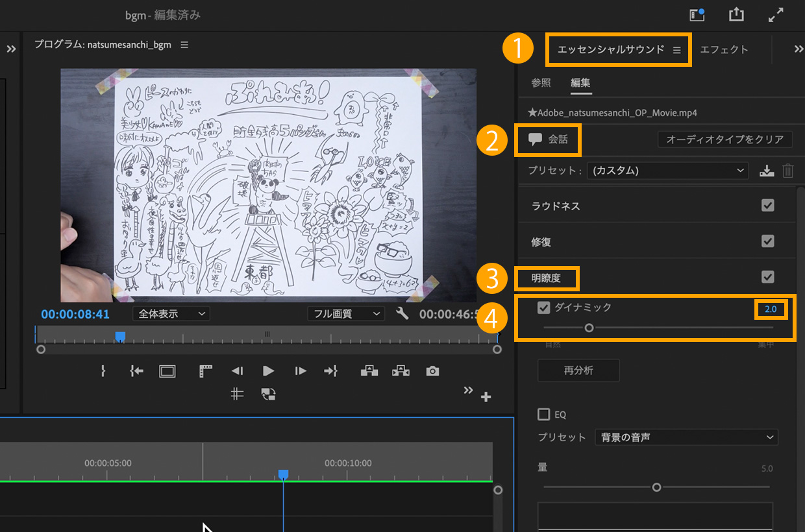805x532 pixels.
Task: Toggle the 修復 checkbox
Action: tap(768, 241)
